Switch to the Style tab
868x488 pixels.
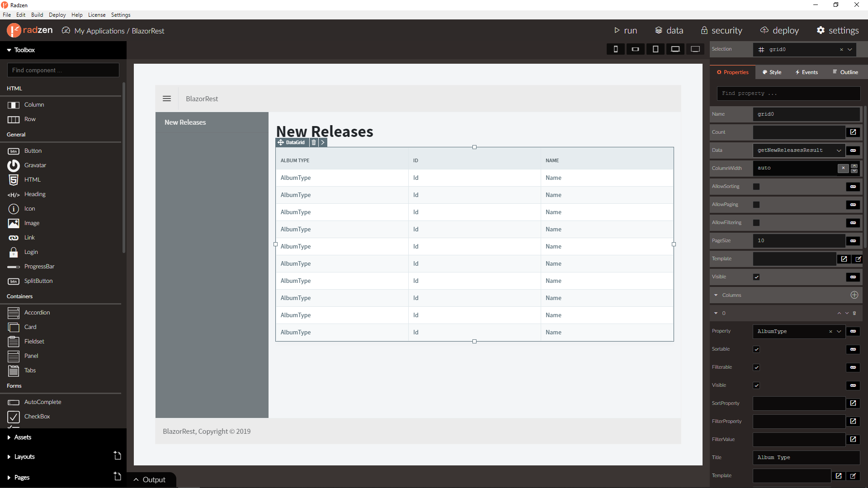coord(772,72)
